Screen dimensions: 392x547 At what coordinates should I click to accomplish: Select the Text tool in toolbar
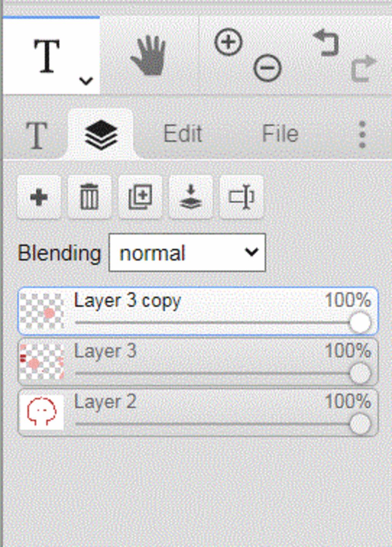coord(47,56)
